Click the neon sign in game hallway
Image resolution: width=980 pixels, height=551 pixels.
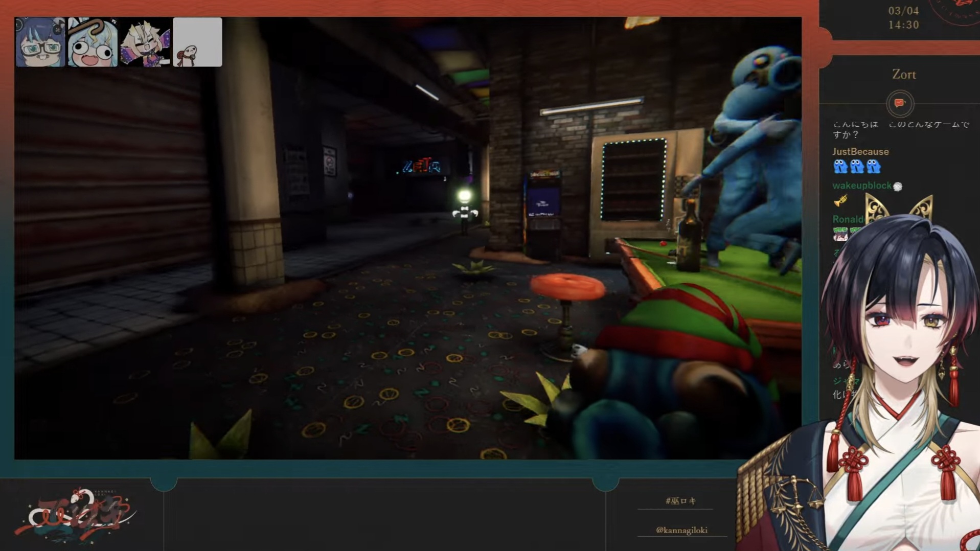[x=421, y=166]
